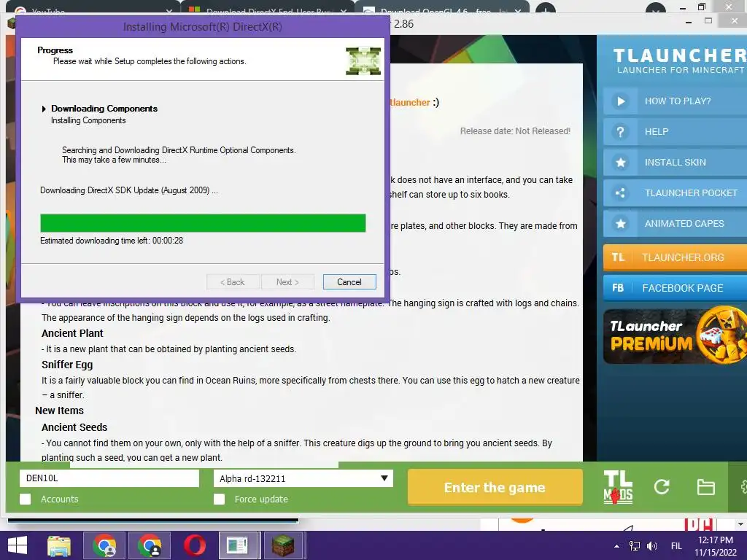Toggle the Accounts checkbox
This screenshot has height=560, width=747.
pos(26,499)
